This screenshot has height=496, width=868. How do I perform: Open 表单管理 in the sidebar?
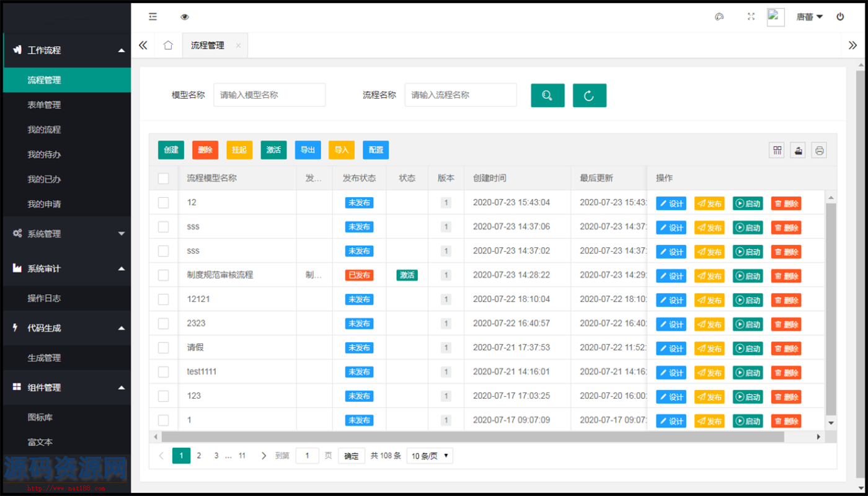pos(44,105)
